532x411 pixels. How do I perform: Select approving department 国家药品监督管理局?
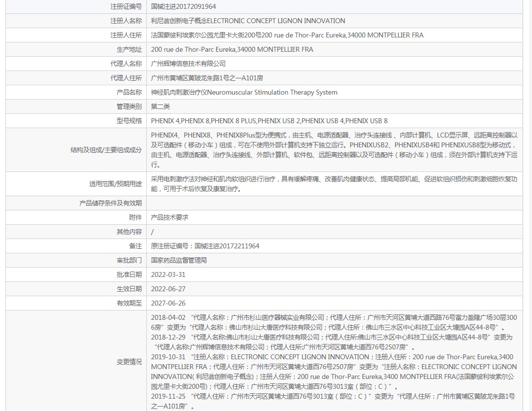pos(179,260)
